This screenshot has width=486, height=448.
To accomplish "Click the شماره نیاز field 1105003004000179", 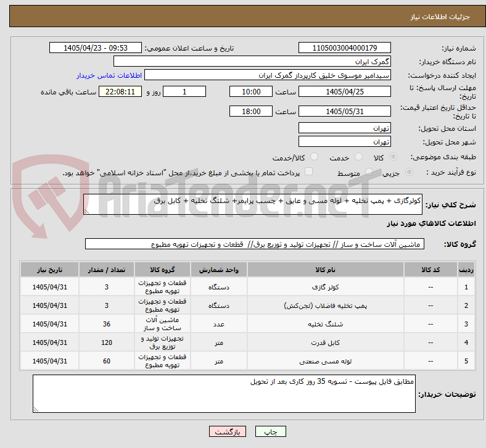I will click(344, 48).
